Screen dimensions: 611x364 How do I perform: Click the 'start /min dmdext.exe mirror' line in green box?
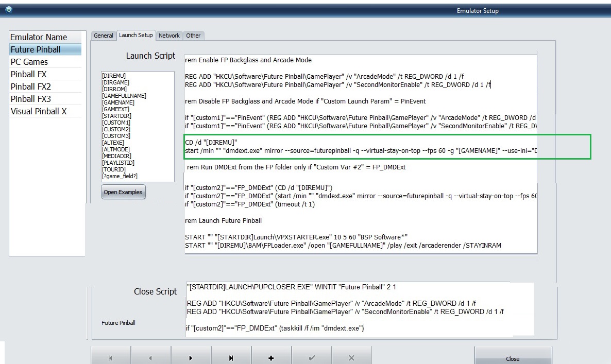coord(361,151)
